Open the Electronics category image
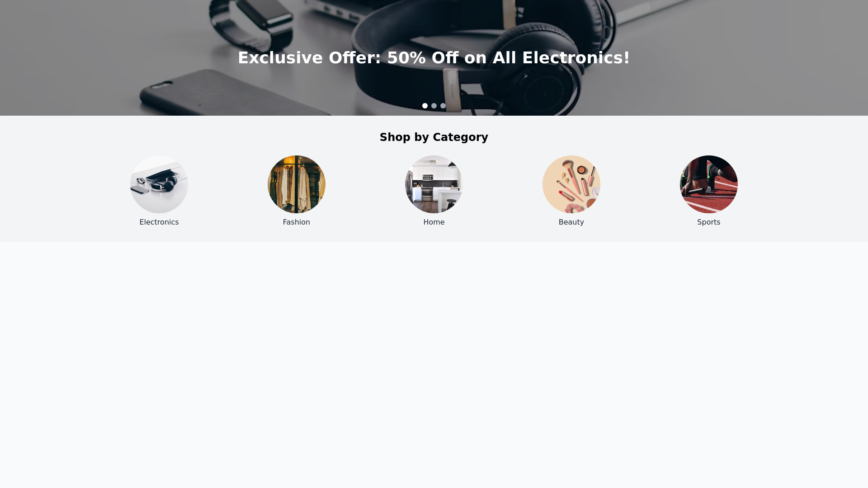The width and height of the screenshot is (868, 488). click(x=159, y=184)
